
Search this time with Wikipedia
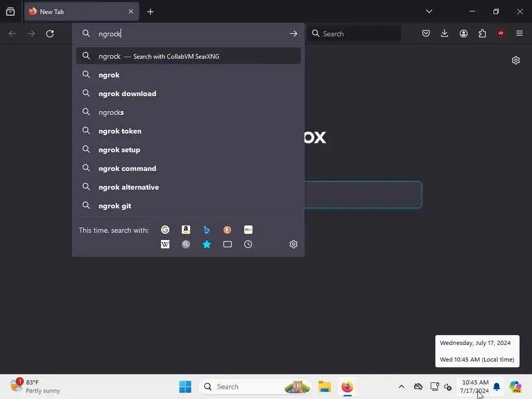coord(165,244)
